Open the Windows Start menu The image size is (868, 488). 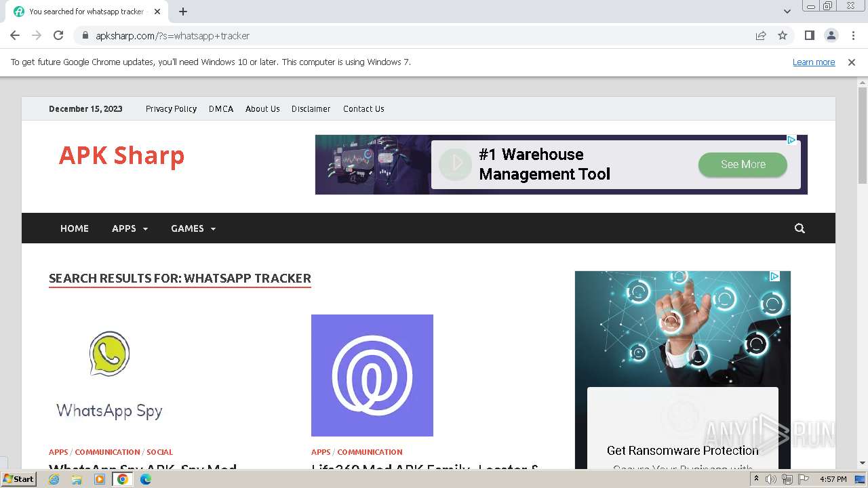pos(18,479)
